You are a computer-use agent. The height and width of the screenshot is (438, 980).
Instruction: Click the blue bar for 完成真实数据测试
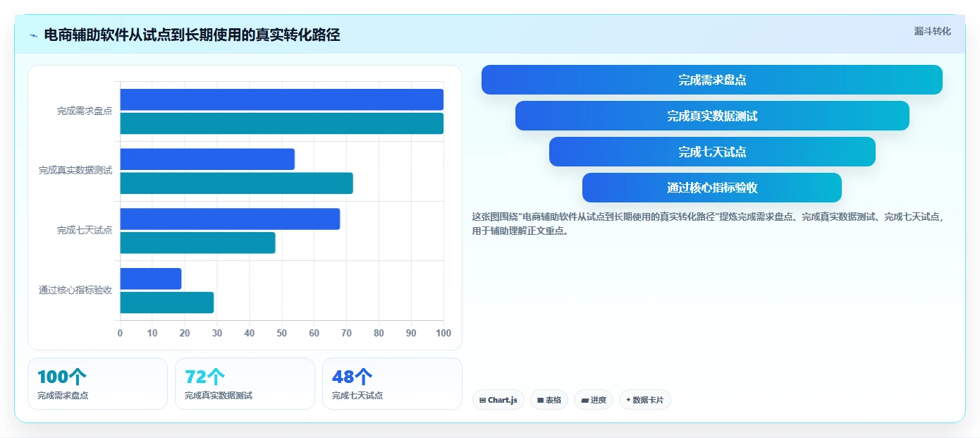[207, 159]
